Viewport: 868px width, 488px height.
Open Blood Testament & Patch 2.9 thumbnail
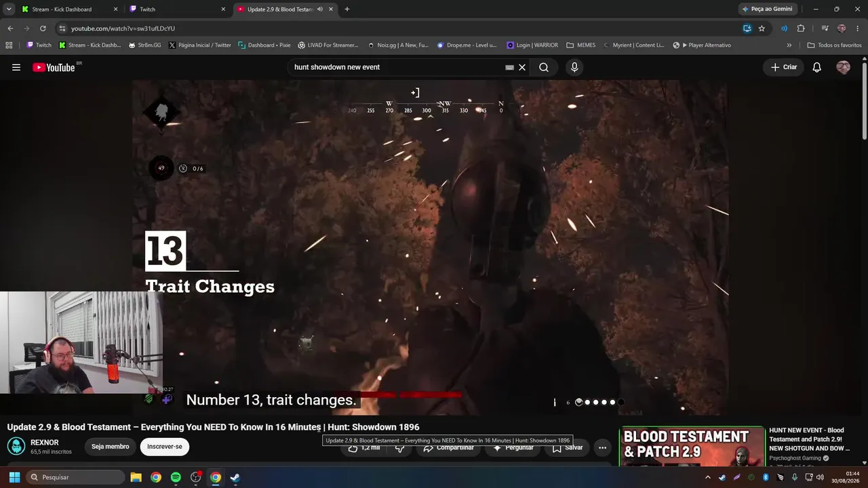click(692, 447)
